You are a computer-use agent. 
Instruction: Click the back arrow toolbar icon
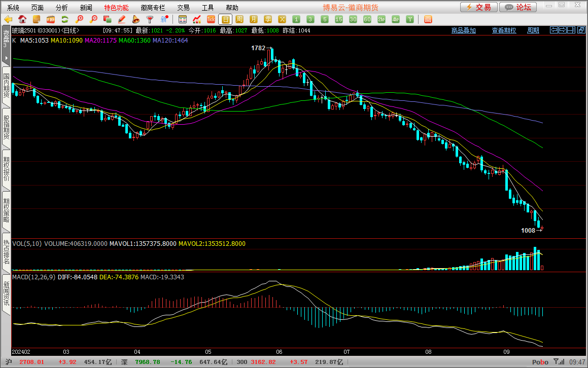(x=8, y=19)
